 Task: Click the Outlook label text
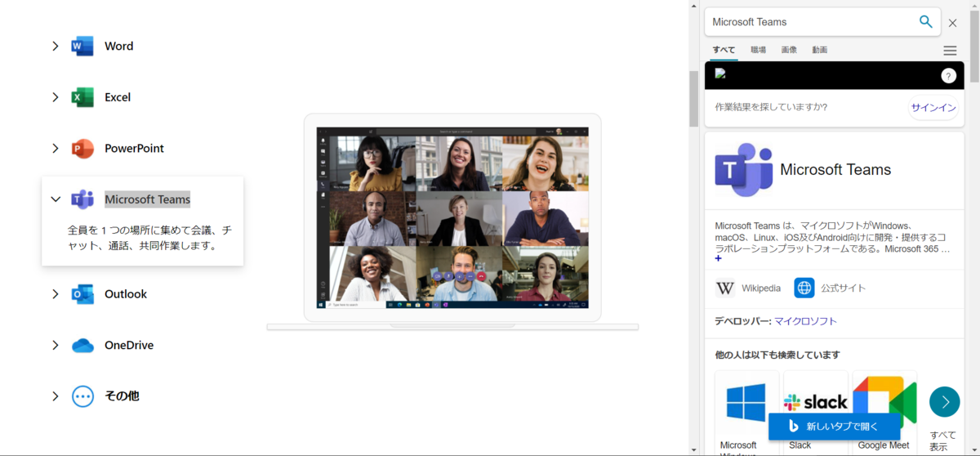click(x=126, y=294)
